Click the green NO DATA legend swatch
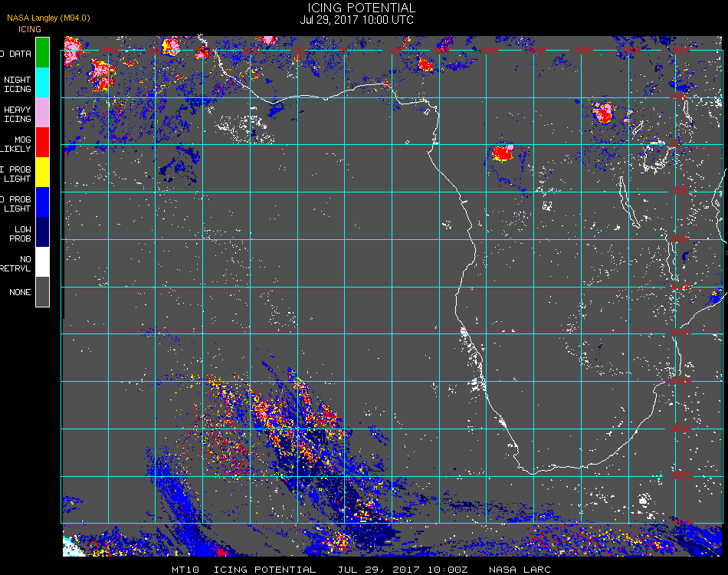The height and width of the screenshot is (575, 728). [42, 52]
